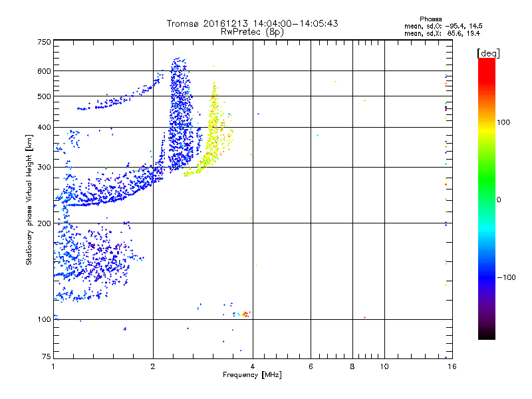Click the rainbow phase colorbar
Screen dimensions: 532x399
(x=487, y=198)
